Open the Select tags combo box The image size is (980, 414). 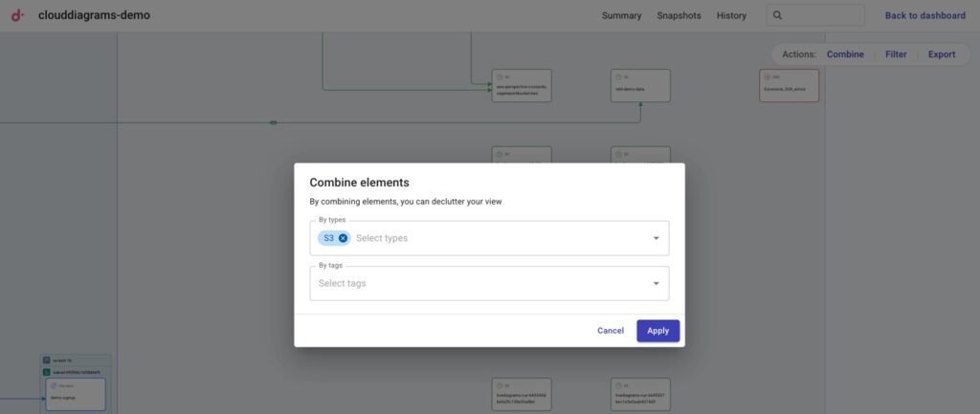(x=479, y=283)
